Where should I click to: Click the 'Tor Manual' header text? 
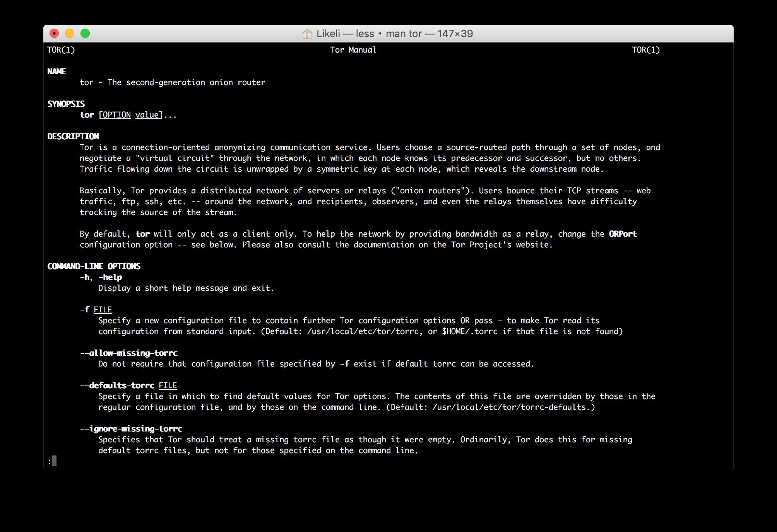coord(353,50)
